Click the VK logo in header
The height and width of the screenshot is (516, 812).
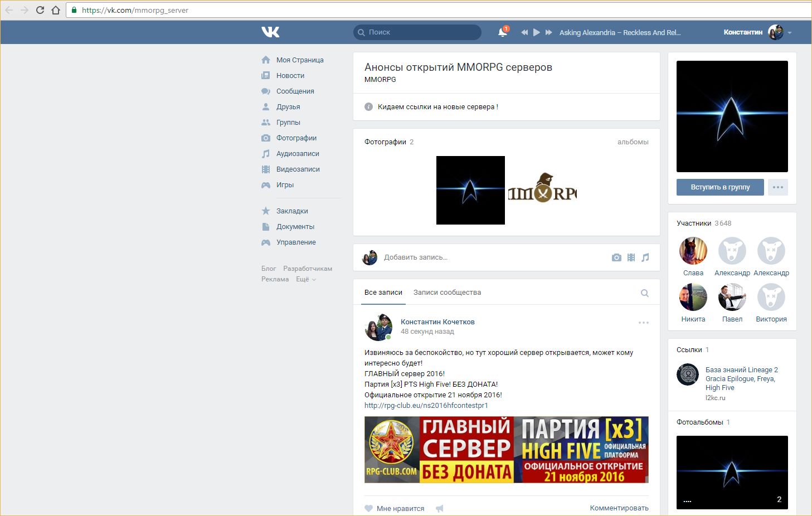pyautogui.click(x=270, y=32)
